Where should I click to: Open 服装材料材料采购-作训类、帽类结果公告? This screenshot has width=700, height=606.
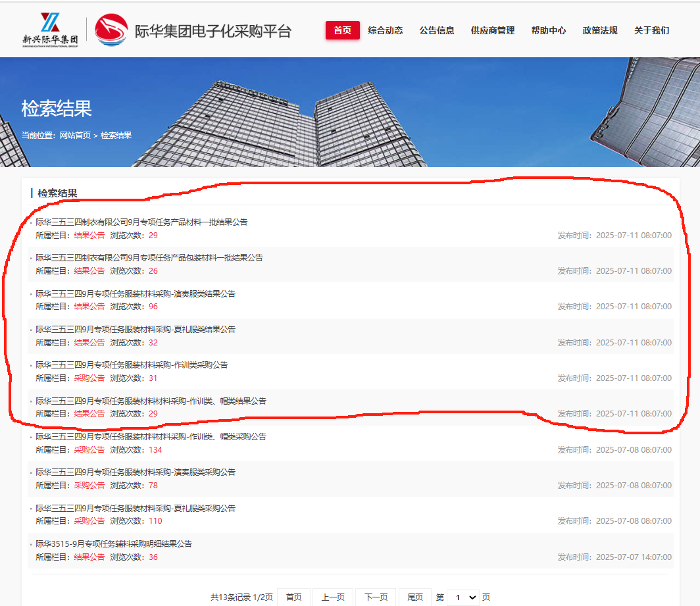(151, 401)
